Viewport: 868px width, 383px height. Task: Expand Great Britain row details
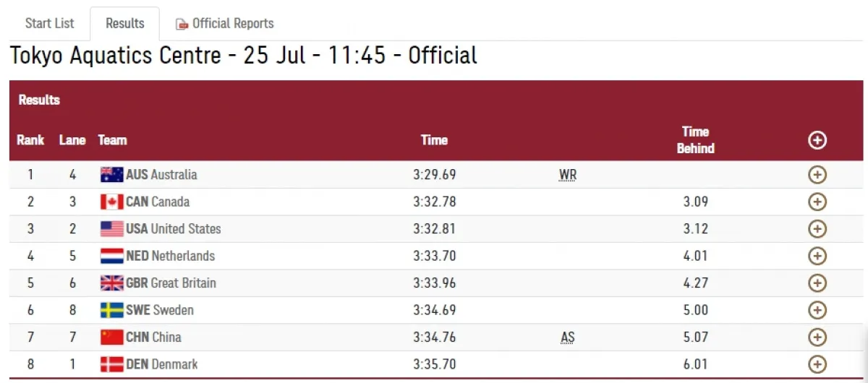817,283
